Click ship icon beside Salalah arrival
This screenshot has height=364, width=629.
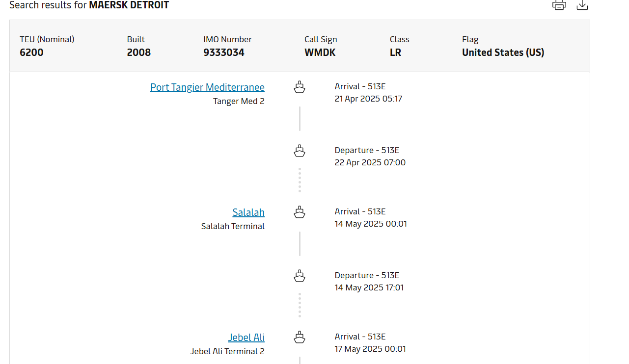(x=300, y=212)
